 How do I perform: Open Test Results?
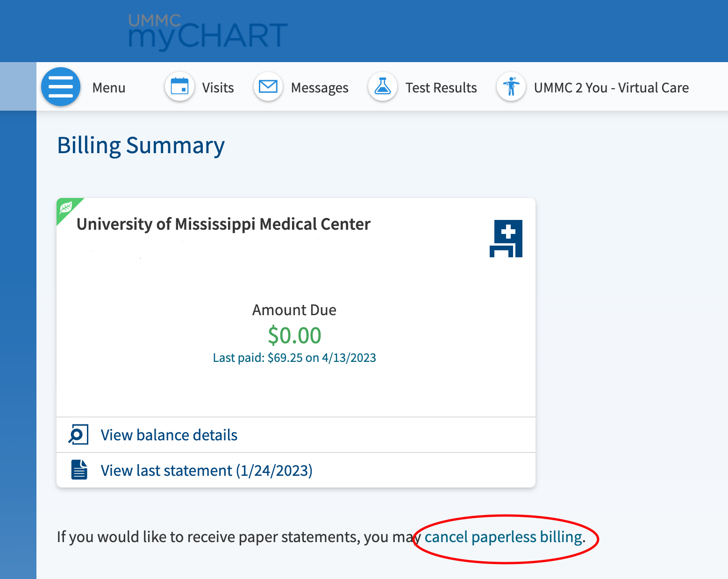click(x=441, y=88)
